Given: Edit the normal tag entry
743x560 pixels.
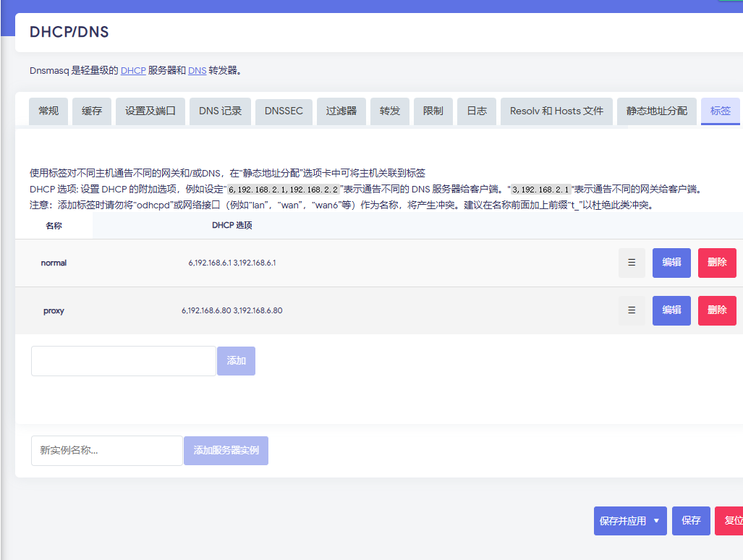Looking at the screenshot, I should coord(671,263).
